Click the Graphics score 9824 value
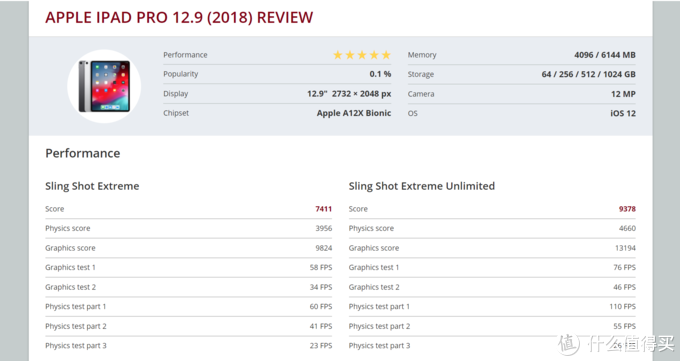Viewport: 680px width, 361px height. [324, 248]
